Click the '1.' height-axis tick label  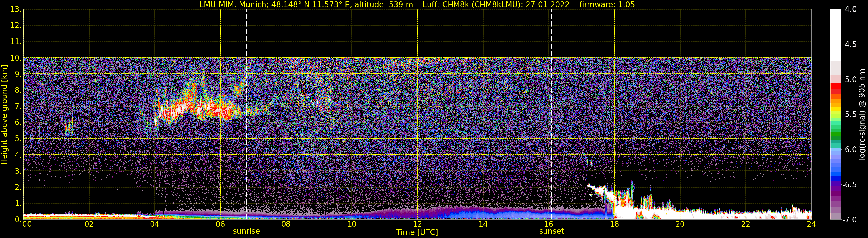tap(18, 204)
